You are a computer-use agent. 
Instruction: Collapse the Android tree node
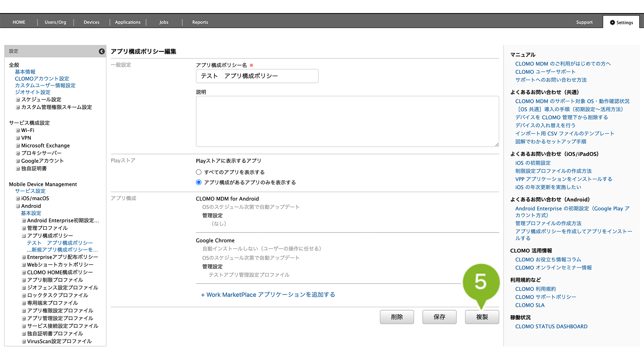18,206
